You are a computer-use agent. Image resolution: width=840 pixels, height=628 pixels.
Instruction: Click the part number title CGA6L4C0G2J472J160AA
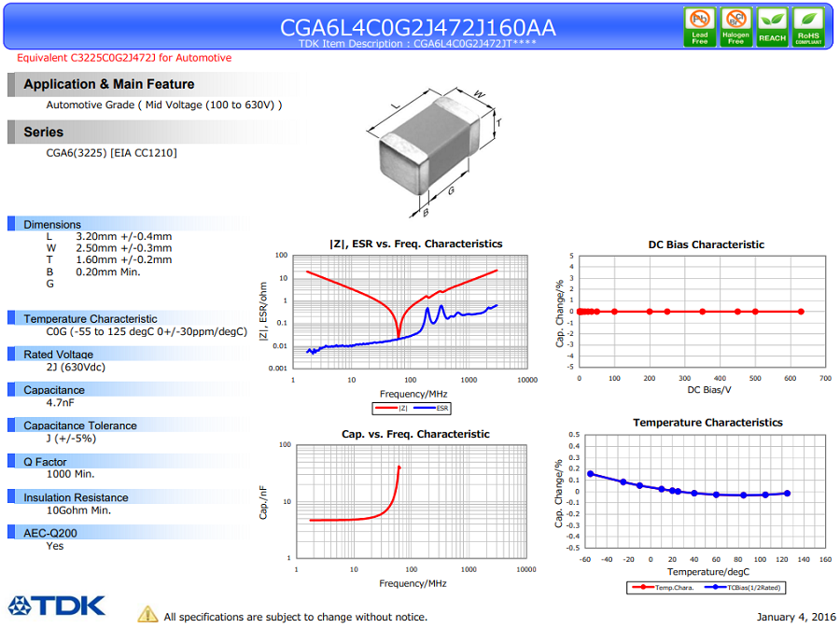click(418, 27)
